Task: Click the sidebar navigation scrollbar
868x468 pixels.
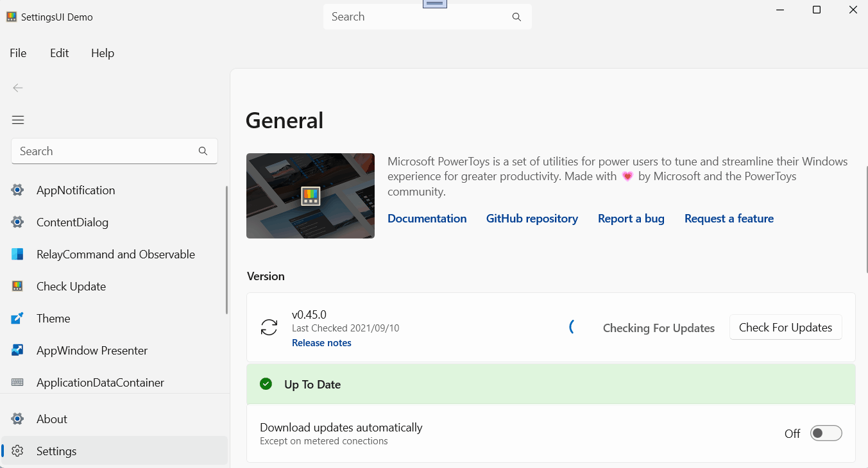Action: click(x=227, y=250)
